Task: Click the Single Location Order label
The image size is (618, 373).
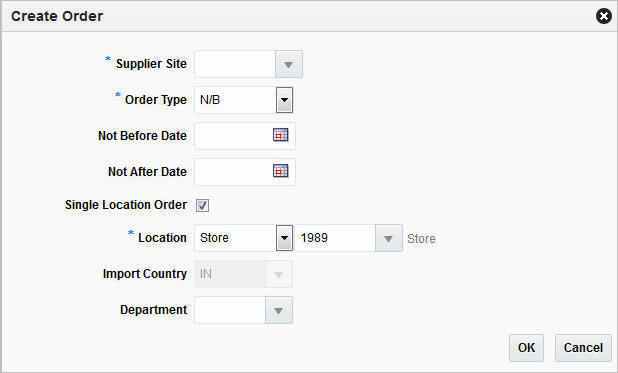Action: tap(126, 205)
